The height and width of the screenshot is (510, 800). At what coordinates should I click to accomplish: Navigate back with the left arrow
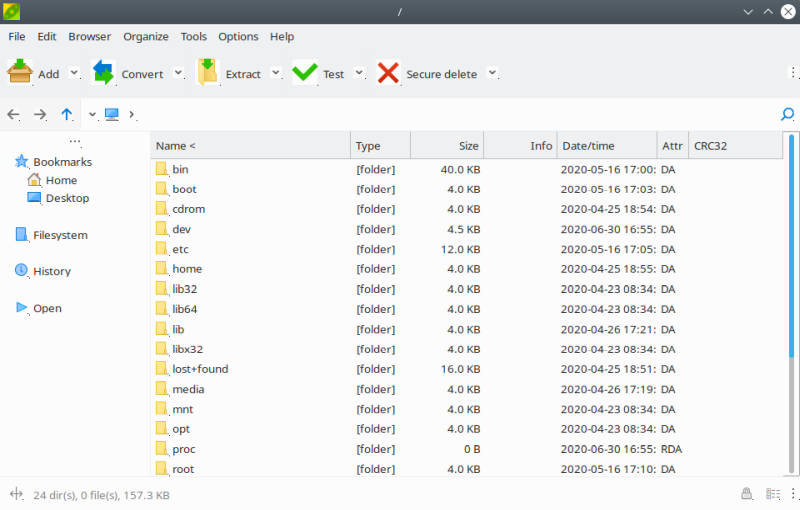point(14,115)
